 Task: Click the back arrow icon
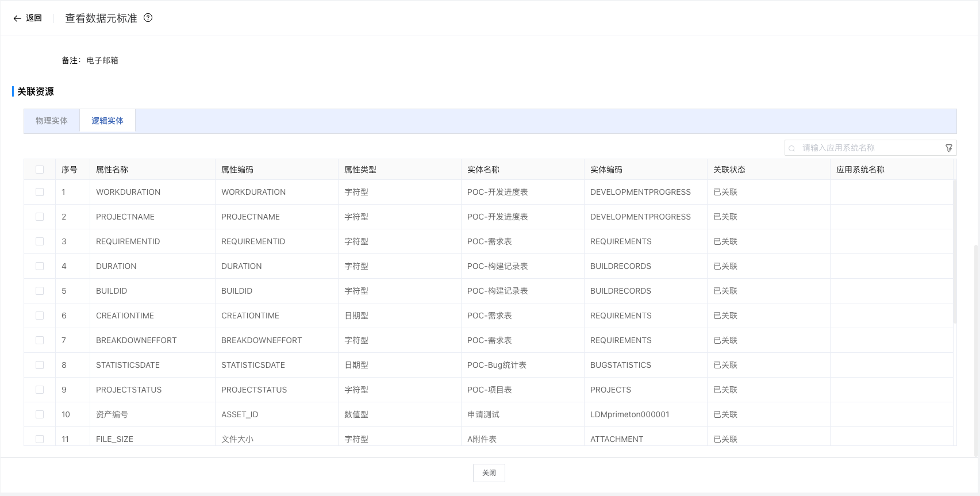pos(17,18)
